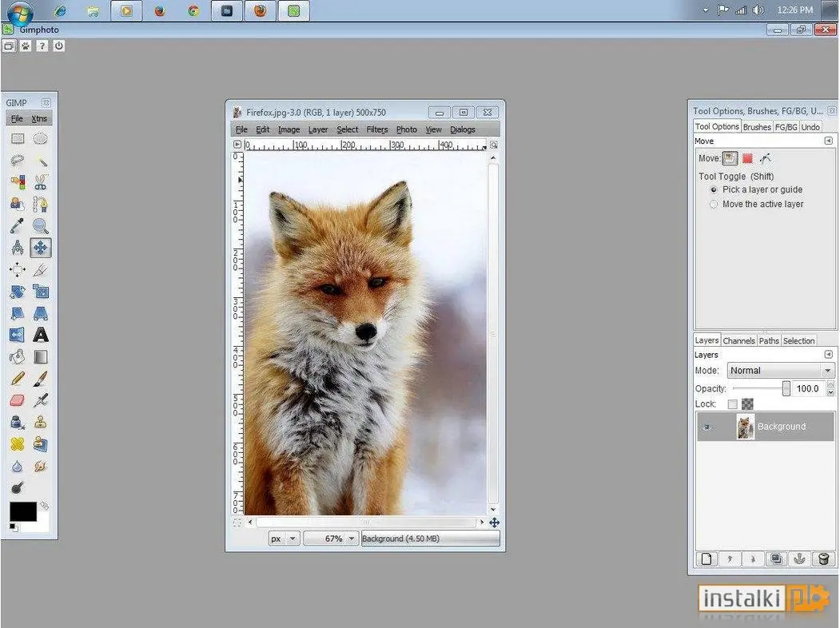Select the Bucket Fill tool

pos(18,357)
